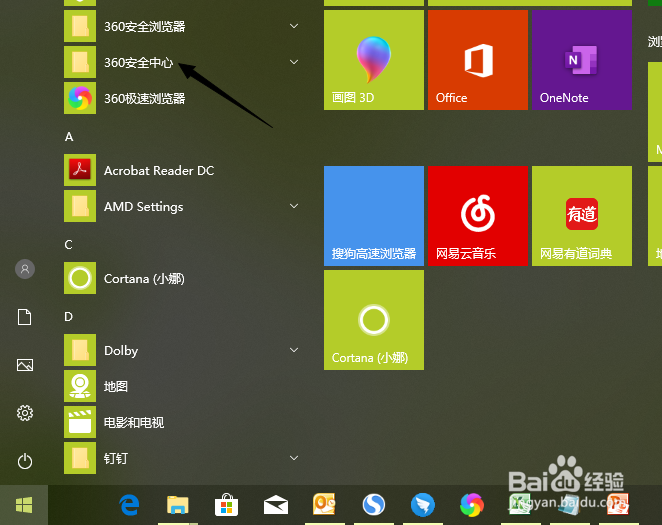
Task: Expand the Dolby folder chevron
Action: pos(294,350)
